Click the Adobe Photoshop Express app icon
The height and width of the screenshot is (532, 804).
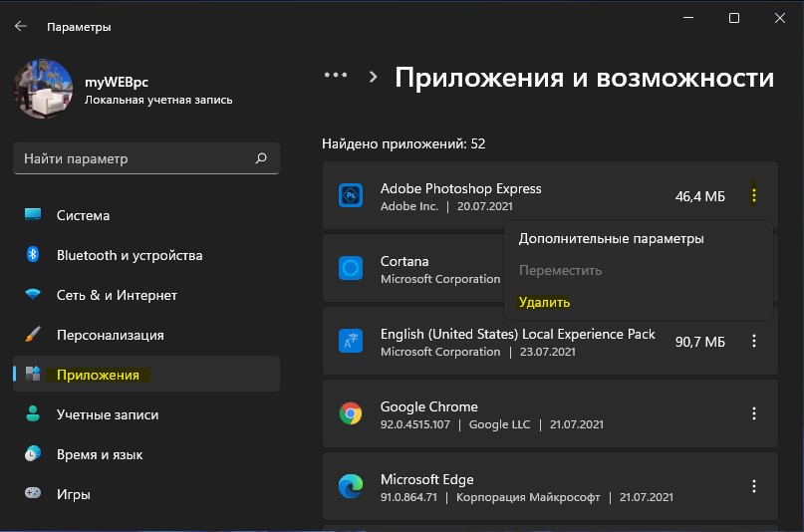point(351,195)
